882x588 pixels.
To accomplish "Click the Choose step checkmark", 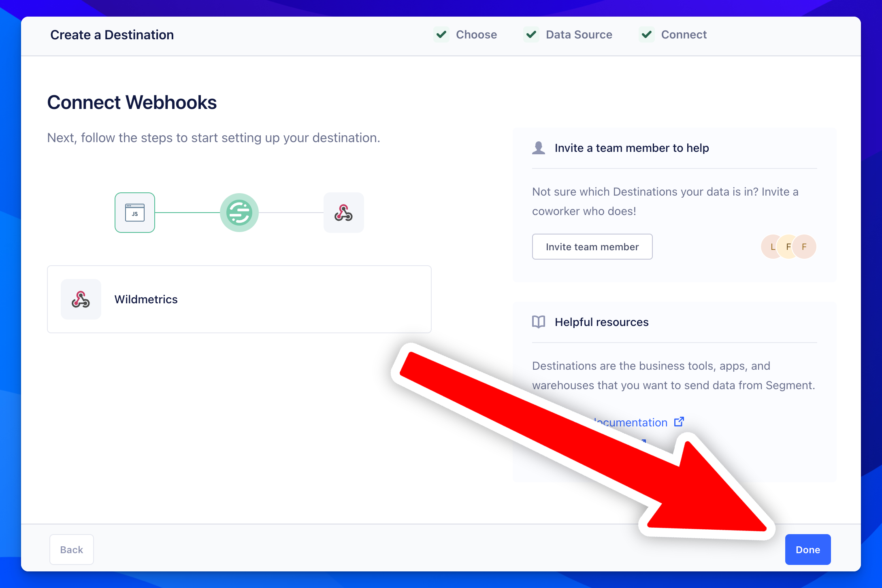I will click(x=441, y=34).
